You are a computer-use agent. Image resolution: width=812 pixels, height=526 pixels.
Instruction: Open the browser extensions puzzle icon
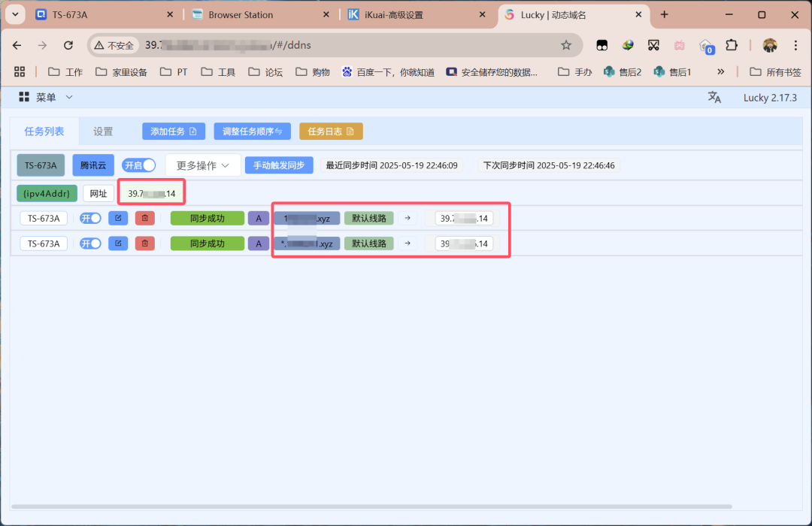coord(731,45)
